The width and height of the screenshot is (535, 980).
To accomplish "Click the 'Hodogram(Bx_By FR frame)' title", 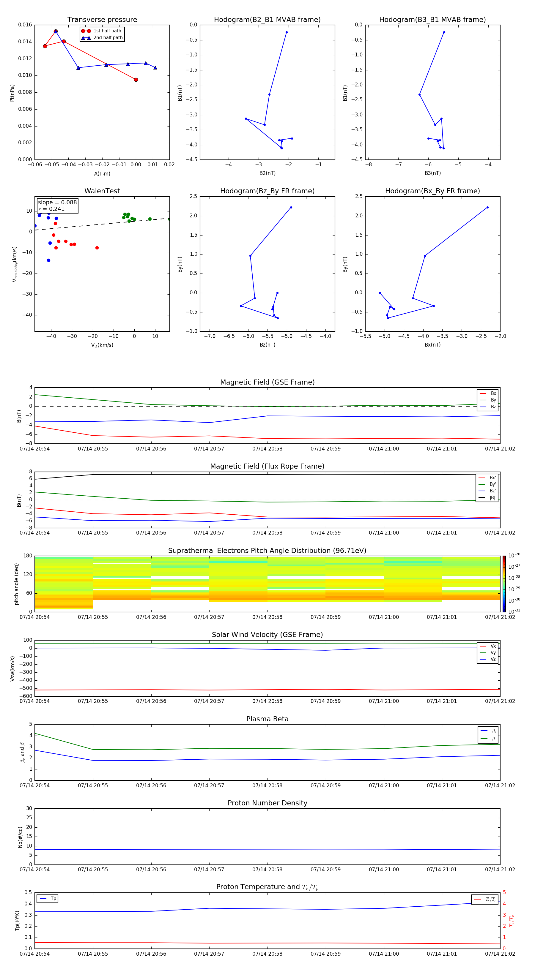I will tap(432, 191).
